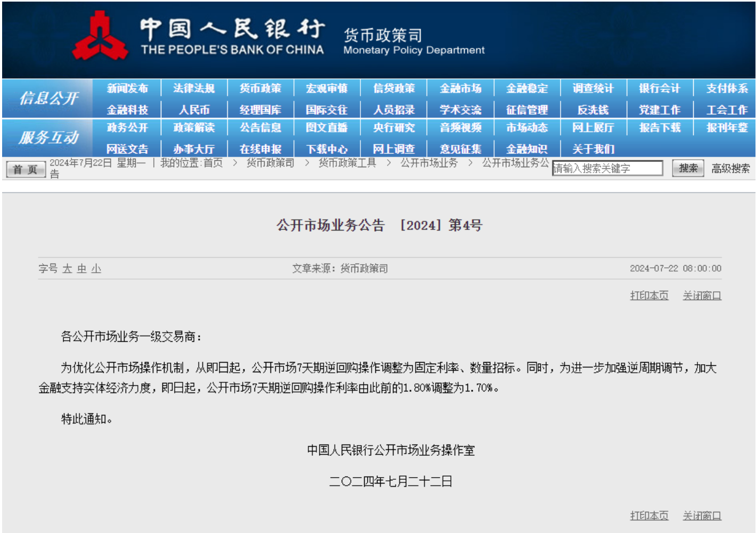This screenshot has width=756, height=533.
Task: Focus the search keyword input box
Action: pos(607,168)
